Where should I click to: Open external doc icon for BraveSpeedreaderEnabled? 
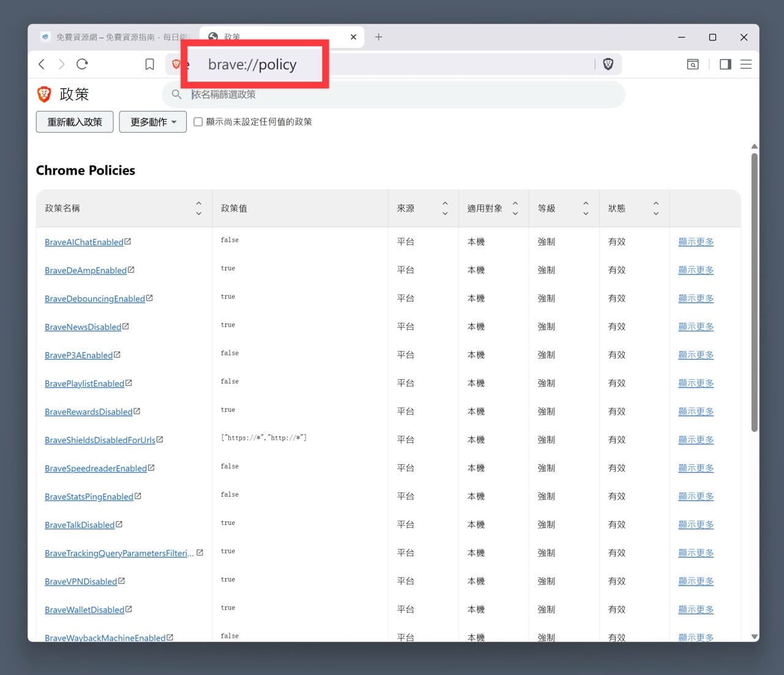click(151, 468)
